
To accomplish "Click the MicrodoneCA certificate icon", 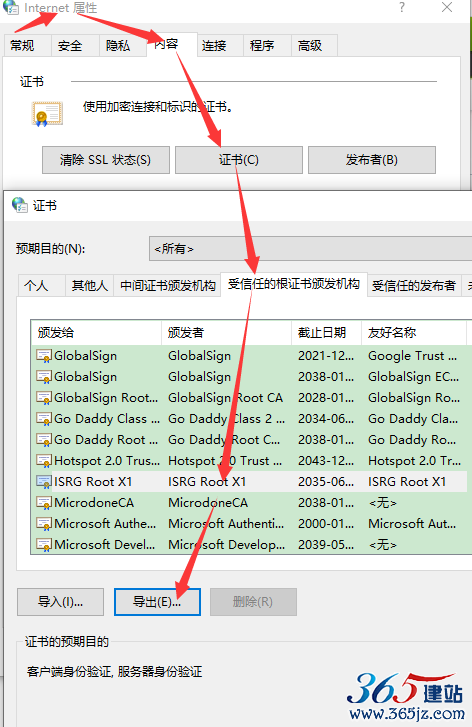I will (44, 503).
